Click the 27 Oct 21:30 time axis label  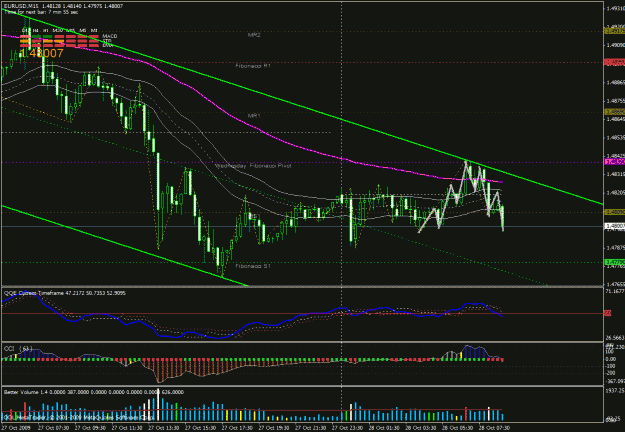(x=310, y=428)
